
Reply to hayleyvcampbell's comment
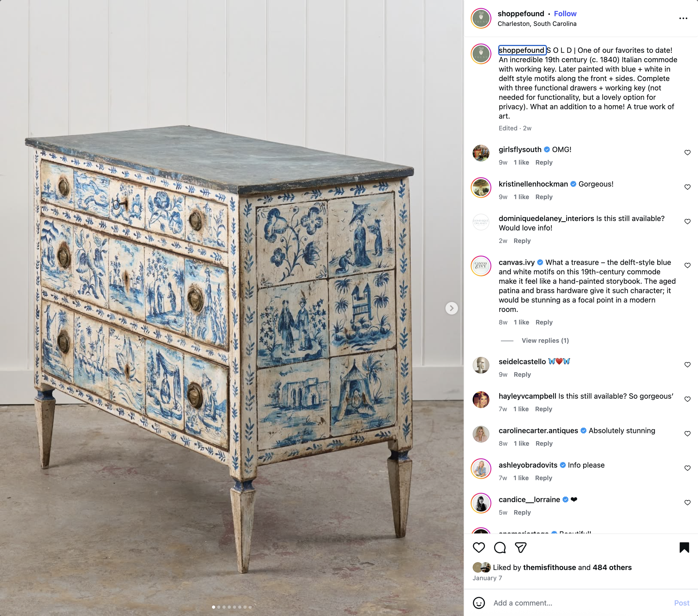(x=543, y=409)
